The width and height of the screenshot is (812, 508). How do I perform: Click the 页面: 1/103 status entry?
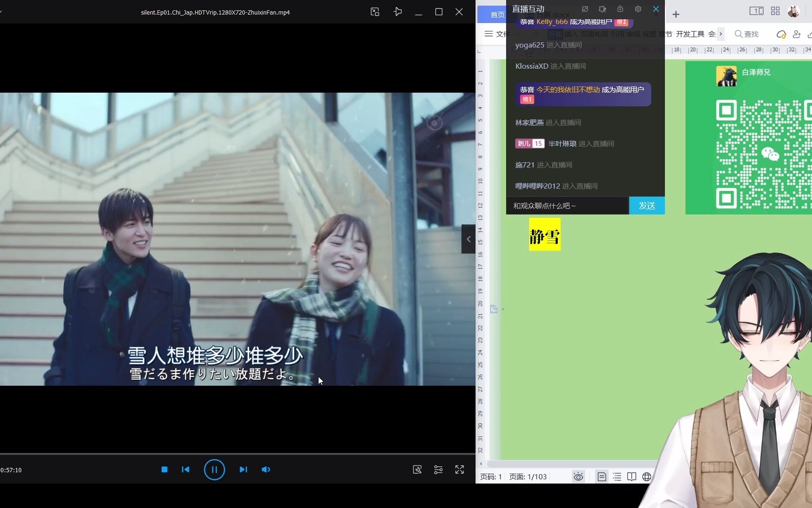pos(528,477)
